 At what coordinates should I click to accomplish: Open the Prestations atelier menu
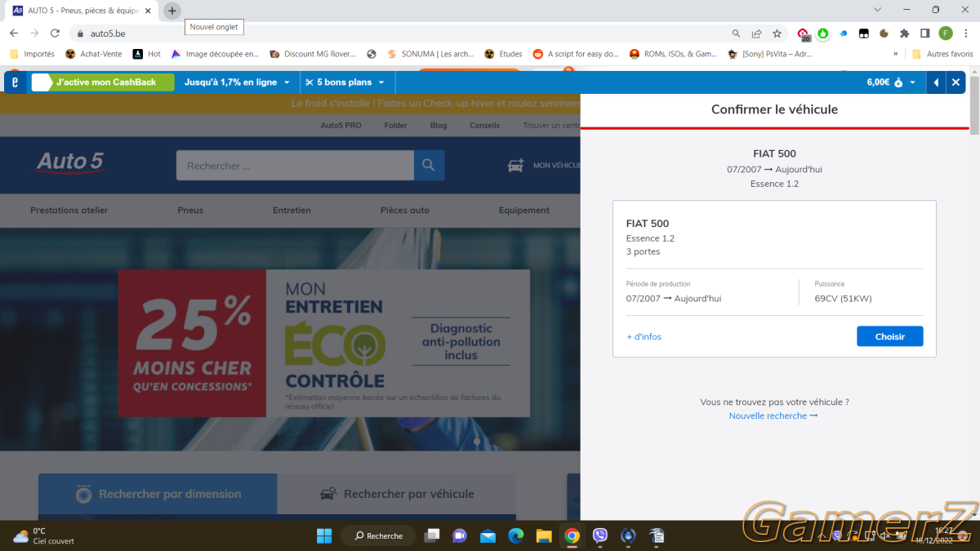69,210
